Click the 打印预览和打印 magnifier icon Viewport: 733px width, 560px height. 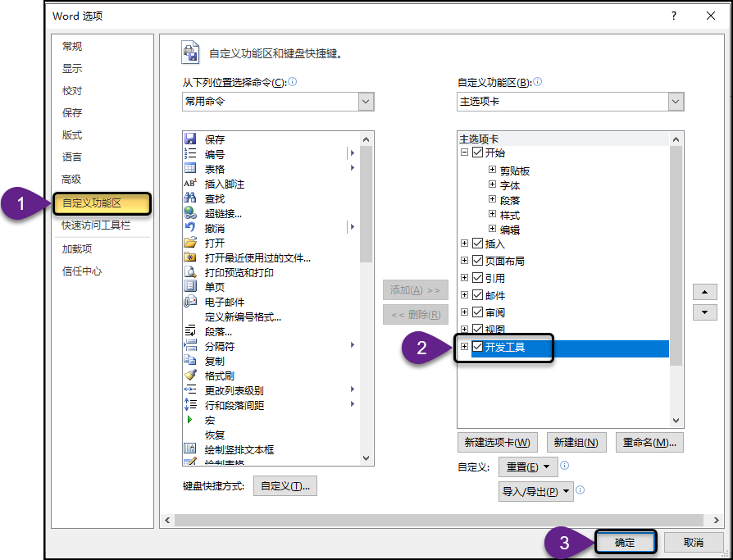click(189, 272)
